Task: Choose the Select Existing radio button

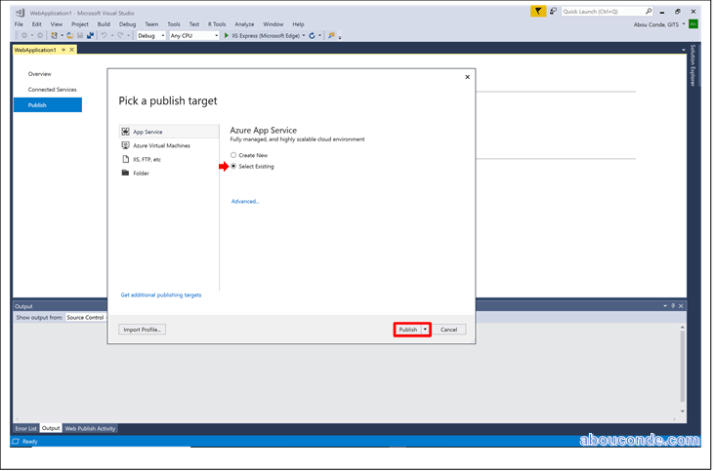Action: click(x=233, y=166)
